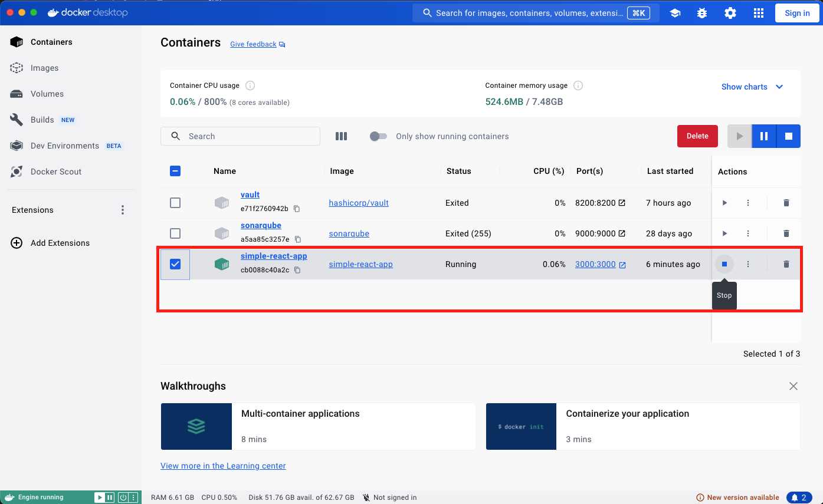The image size is (823, 504).
Task: Open more actions for vault row
Action: pos(748,203)
